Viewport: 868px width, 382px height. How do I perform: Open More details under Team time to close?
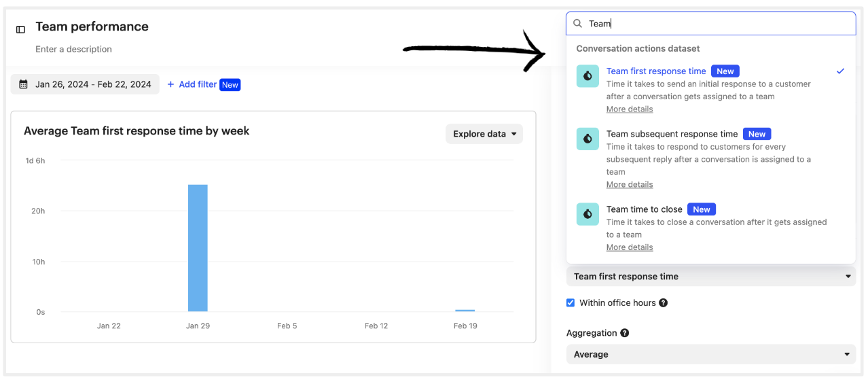pyautogui.click(x=630, y=247)
